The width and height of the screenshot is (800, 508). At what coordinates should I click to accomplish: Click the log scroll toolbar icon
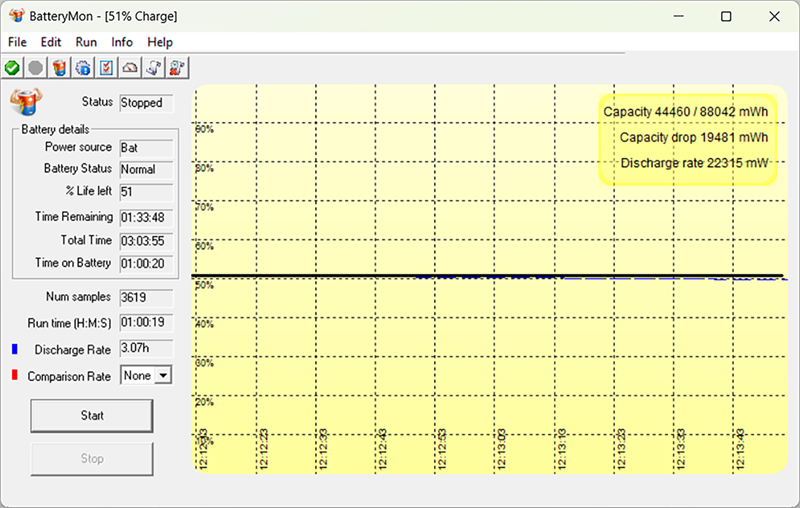click(x=154, y=68)
